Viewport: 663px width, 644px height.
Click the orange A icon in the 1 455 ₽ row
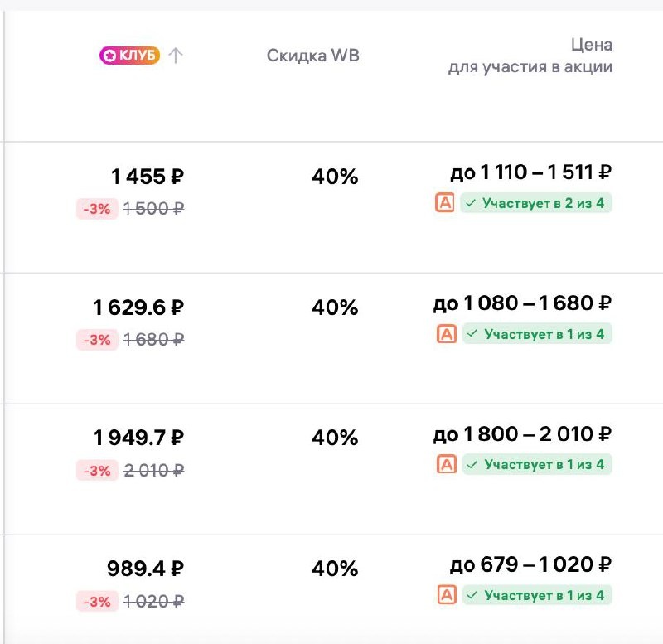pos(445,202)
